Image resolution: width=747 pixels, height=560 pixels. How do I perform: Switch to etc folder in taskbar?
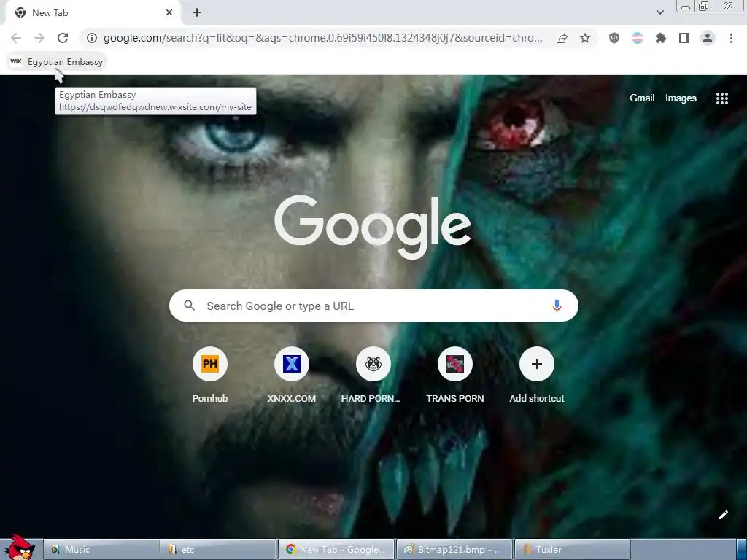pos(218,550)
